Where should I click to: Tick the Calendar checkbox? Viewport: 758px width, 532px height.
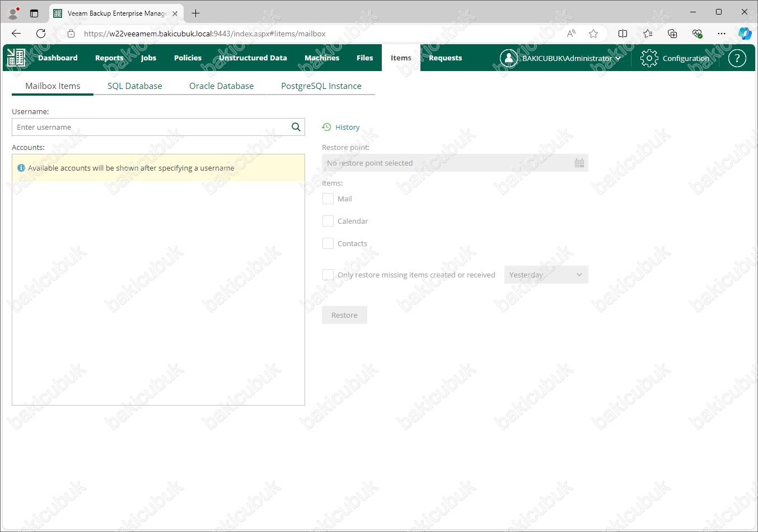click(x=328, y=221)
